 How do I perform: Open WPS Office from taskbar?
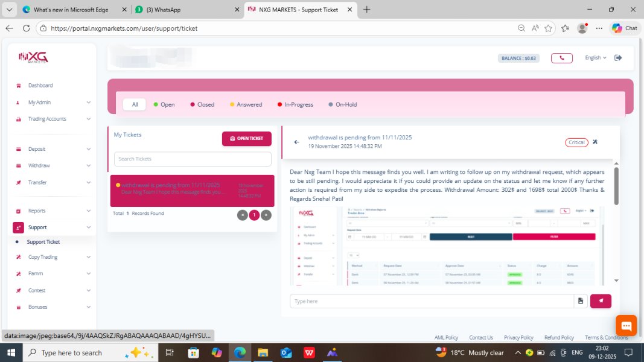pos(309,352)
